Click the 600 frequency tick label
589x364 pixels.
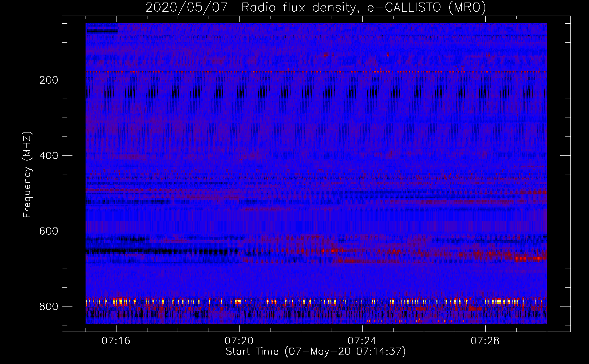49,231
